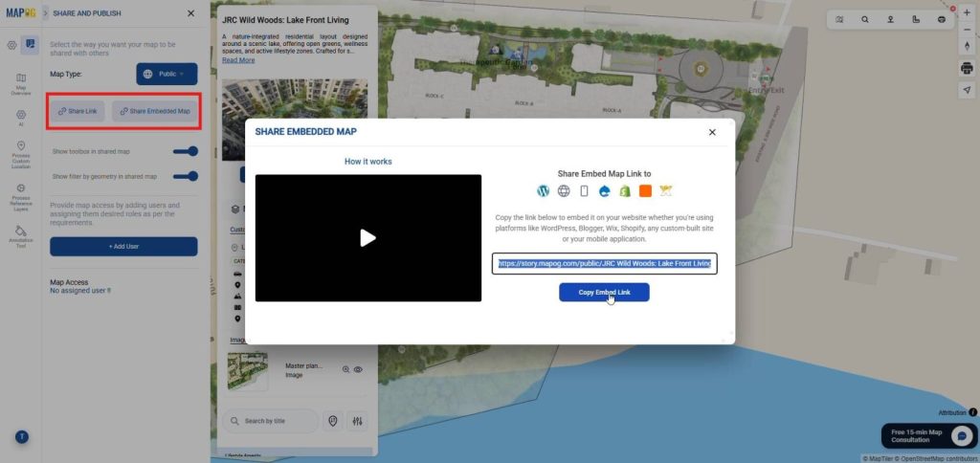Click Copy Embed Link button
980x463 pixels.
coord(604,293)
